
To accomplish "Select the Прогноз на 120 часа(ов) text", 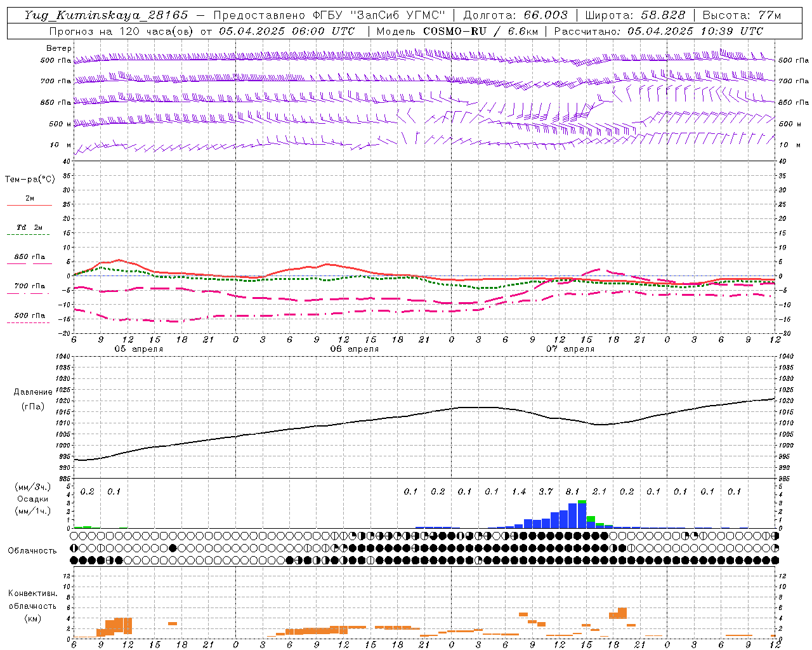I will [x=122, y=31].
